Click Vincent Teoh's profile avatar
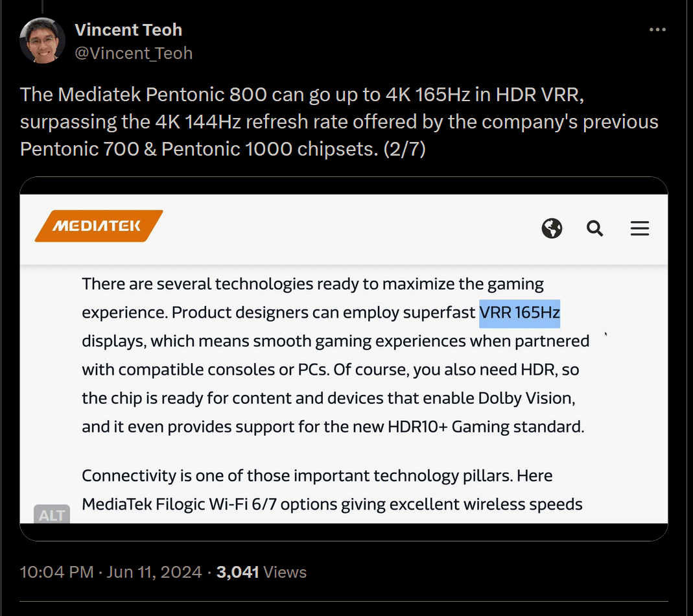This screenshot has height=616, width=693. click(x=42, y=41)
